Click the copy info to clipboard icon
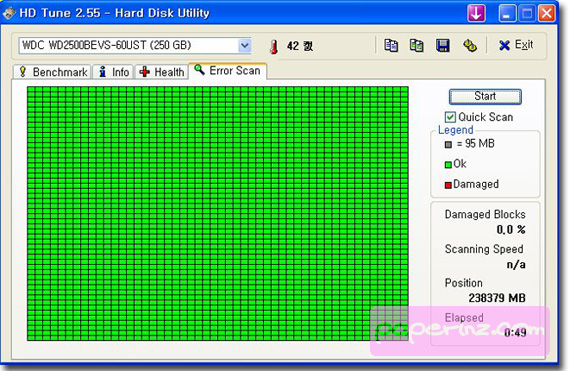 coord(391,45)
